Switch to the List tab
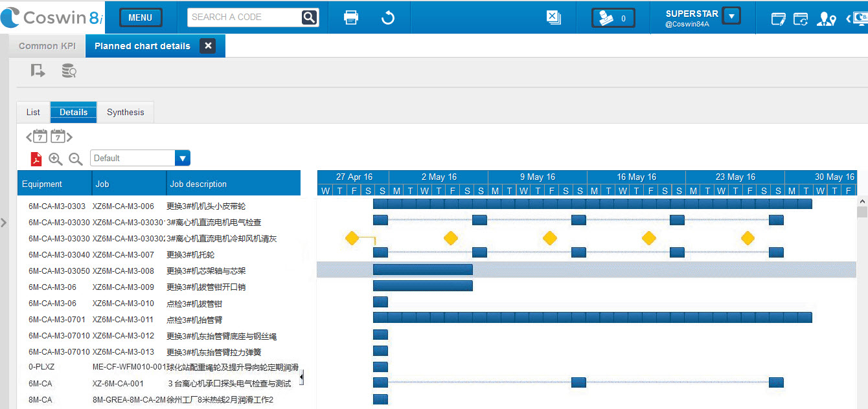Image resolution: width=868 pixels, height=409 pixels. coord(33,112)
